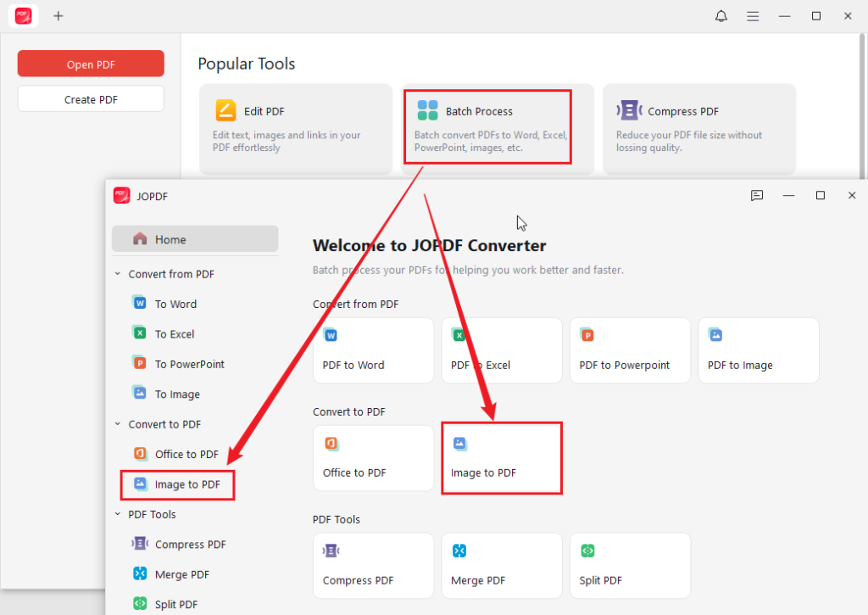Click the compress icon on Compress PDF card
Screen dimensions: 868x615
[331, 551]
